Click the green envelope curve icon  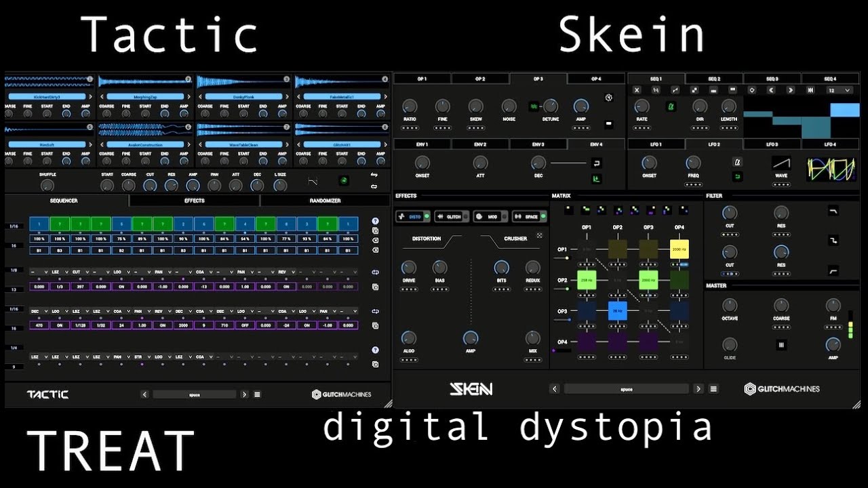tap(597, 179)
